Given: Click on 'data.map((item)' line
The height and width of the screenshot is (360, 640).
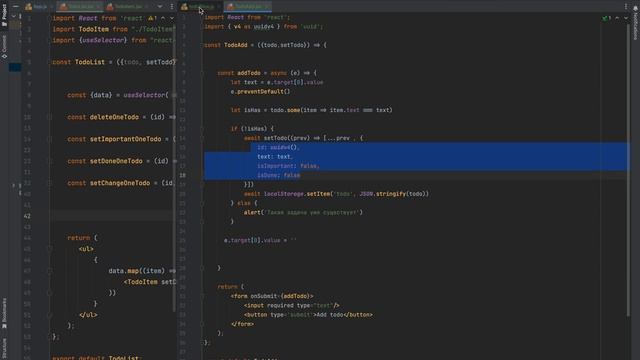Looking at the screenshot, I should (x=142, y=271).
